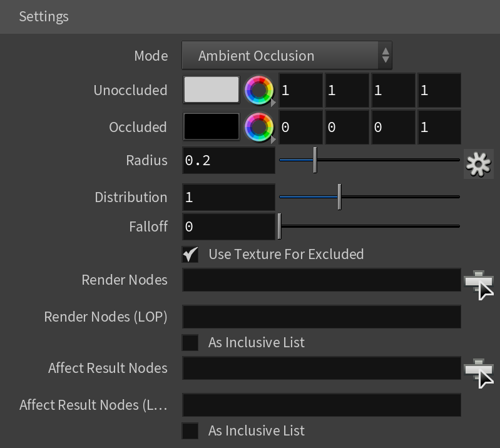The width and height of the screenshot is (500, 448).
Task: Click the Radius value field
Action: (x=228, y=160)
